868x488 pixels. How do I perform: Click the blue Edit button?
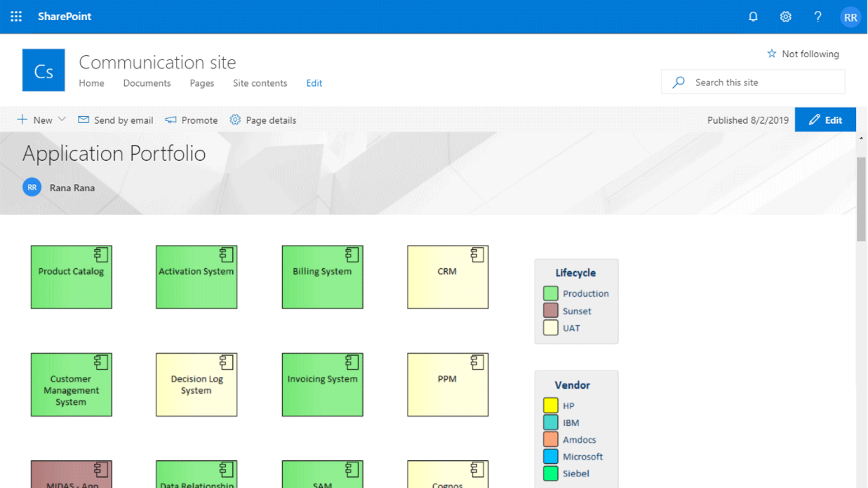coord(826,119)
